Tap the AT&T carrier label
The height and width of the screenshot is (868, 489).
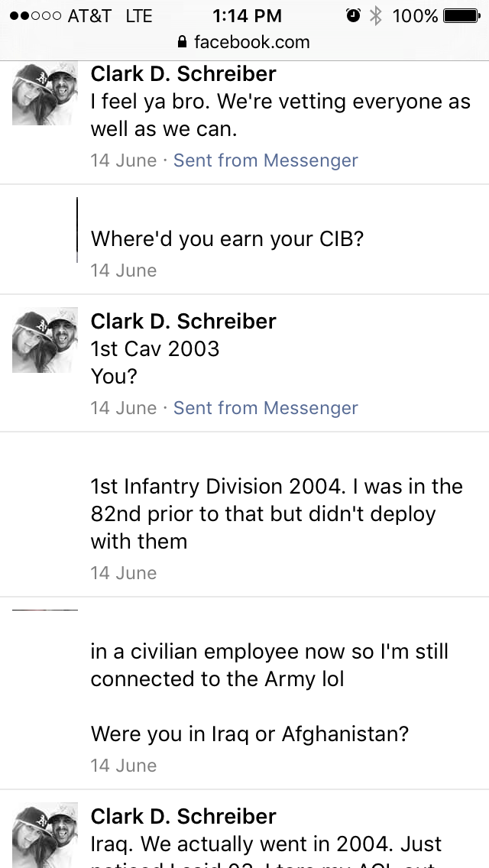(x=89, y=15)
